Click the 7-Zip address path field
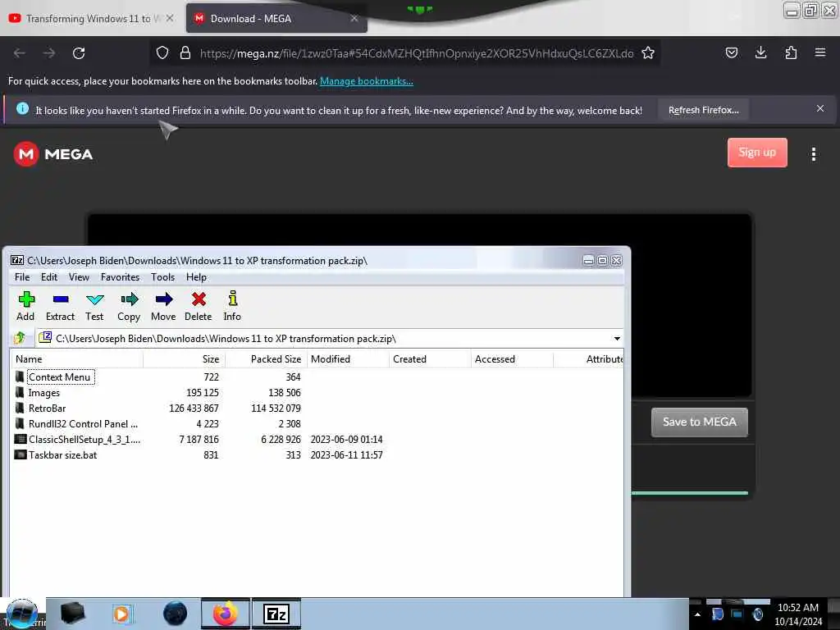 click(325, 339)
